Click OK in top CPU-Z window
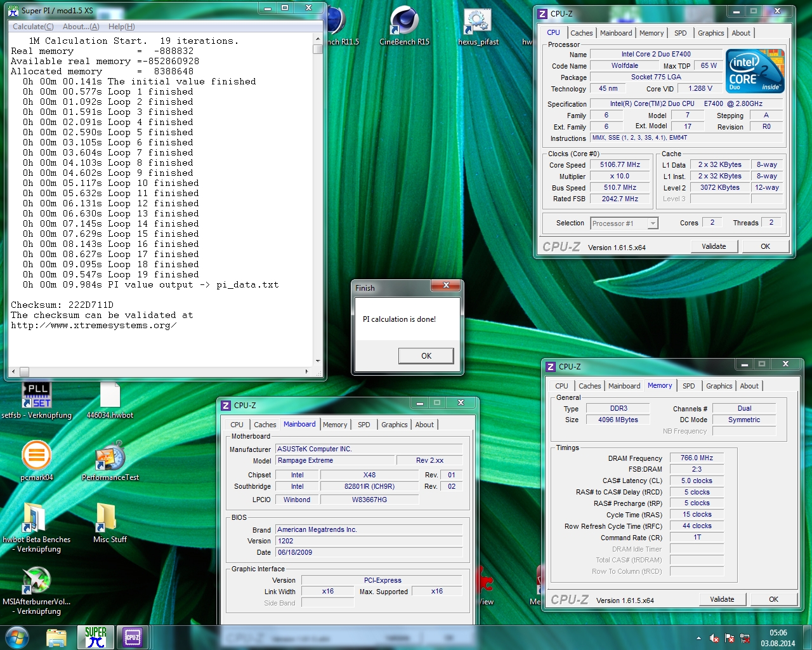Viewport: 812px width, 650px height. coord(765,246)
